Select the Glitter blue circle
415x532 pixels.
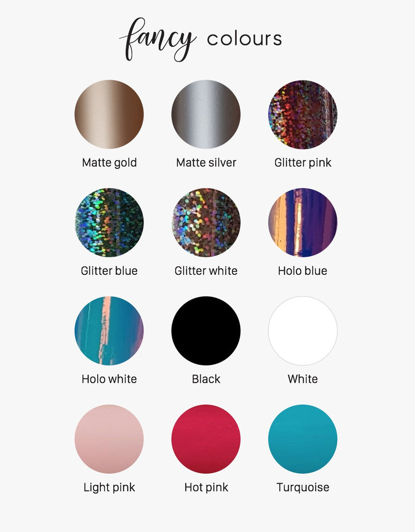click(109, 222)
